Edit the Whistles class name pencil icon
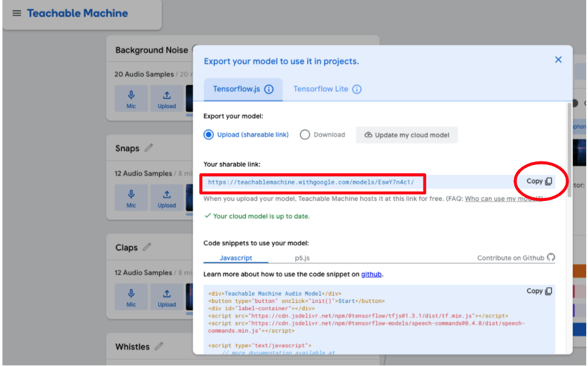Viewport: 588px width, 366px height. (159, 346)
